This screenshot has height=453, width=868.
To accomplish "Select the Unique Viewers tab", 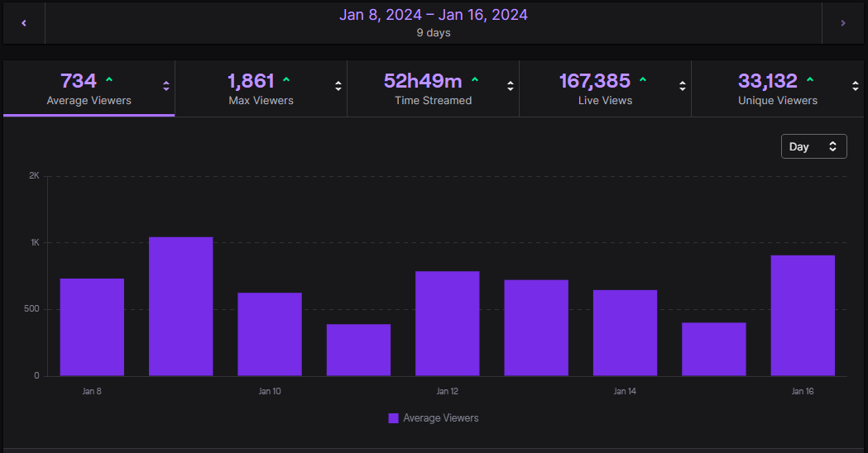I will tap(778, 88).
